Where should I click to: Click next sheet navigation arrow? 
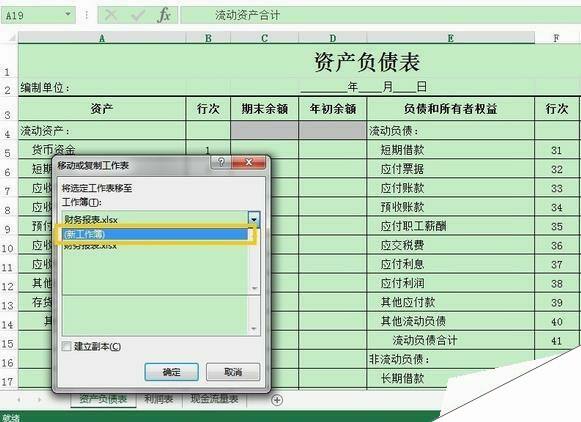(x=39, y=400)
